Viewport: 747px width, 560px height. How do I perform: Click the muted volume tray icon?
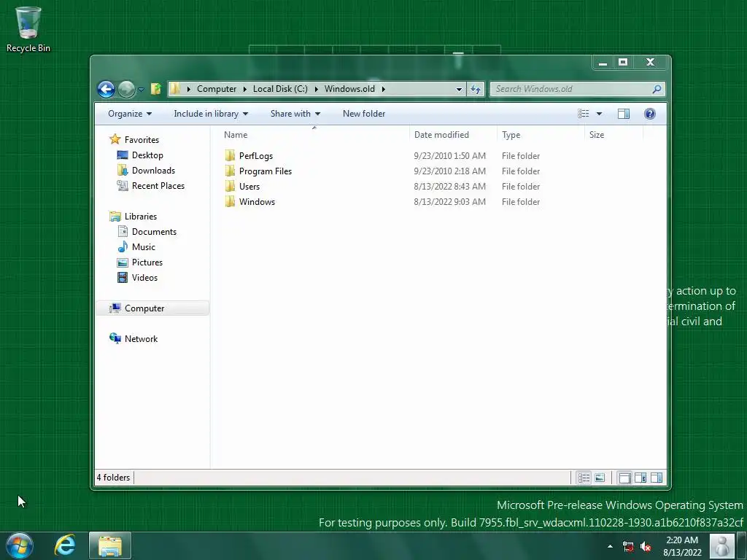click(646, 547)
